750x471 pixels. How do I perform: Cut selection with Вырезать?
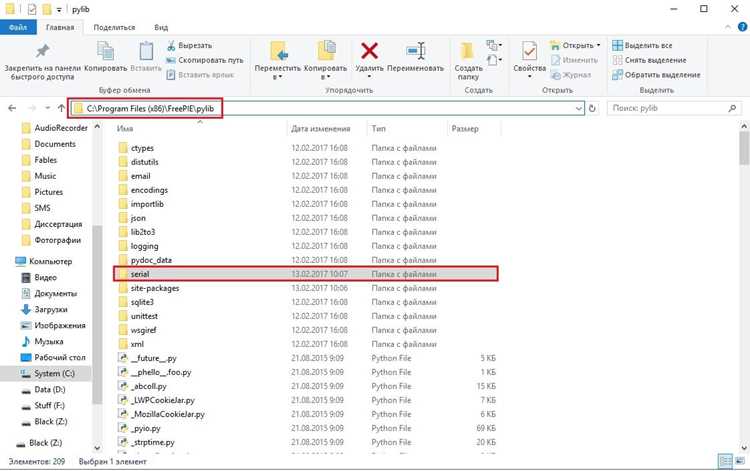pos(189,45)
